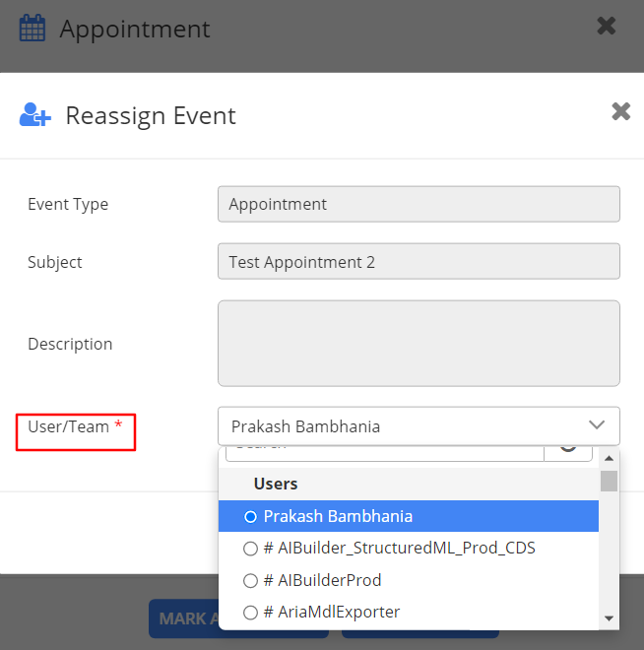Select # AIBuilder_StructuredML_Prod_CDS user option

pos(250,548)
